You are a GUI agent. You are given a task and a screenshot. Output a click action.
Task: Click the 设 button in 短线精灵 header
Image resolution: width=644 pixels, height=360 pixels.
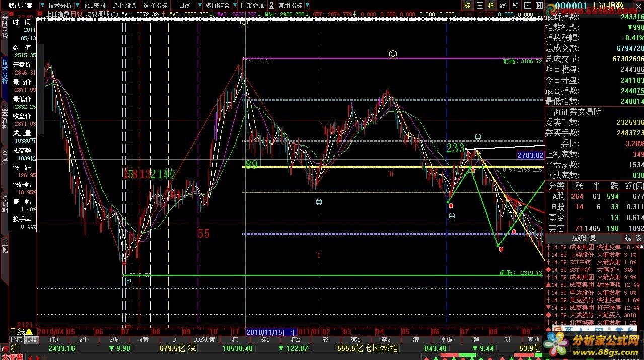click(x=639, y=238)
